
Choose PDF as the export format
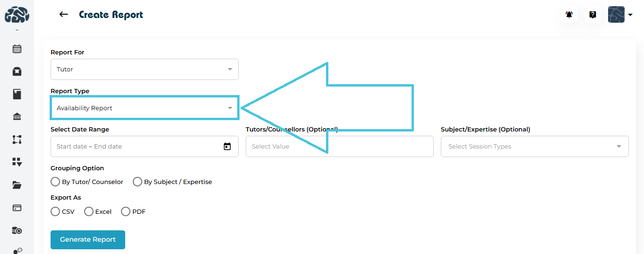tap(126, 211)
